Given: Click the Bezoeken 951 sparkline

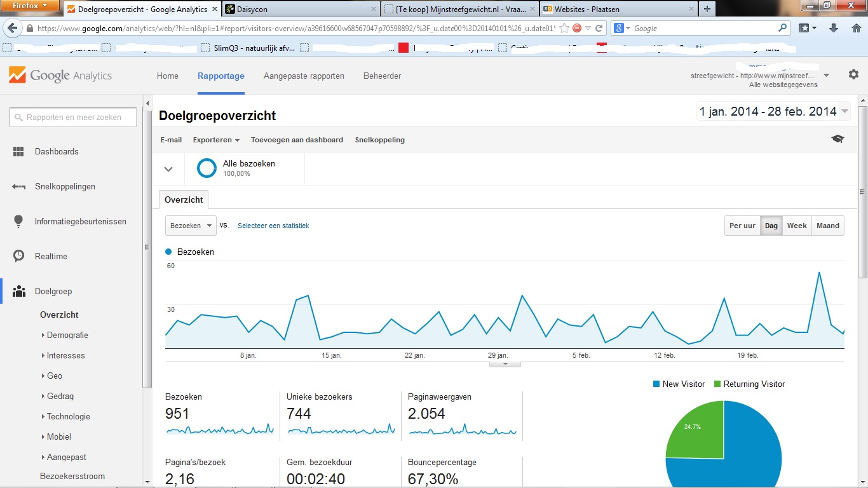Looking at the screenshot, I should (220, 430).
